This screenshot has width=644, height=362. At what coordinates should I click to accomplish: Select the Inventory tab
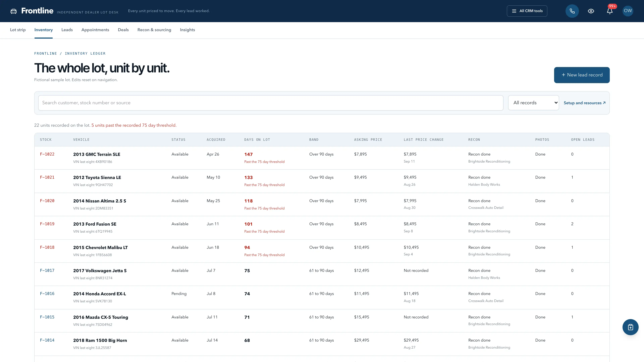pyautogui.click(x=43, y=30)
